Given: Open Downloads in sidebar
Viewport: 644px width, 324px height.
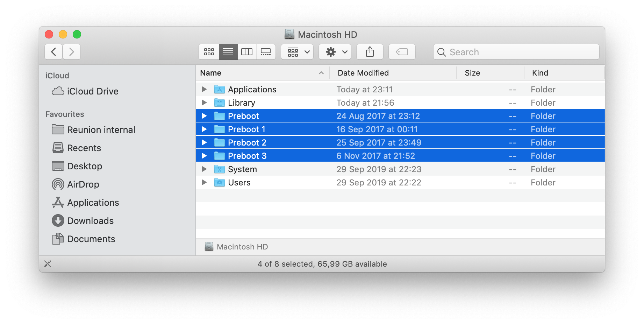Looking at the screenshot, I should [90, 221].
